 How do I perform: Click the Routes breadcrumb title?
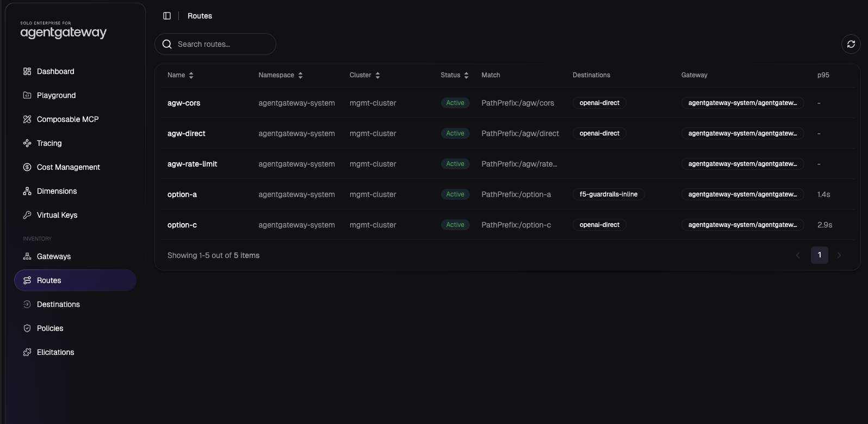click(x=200, y=16)
